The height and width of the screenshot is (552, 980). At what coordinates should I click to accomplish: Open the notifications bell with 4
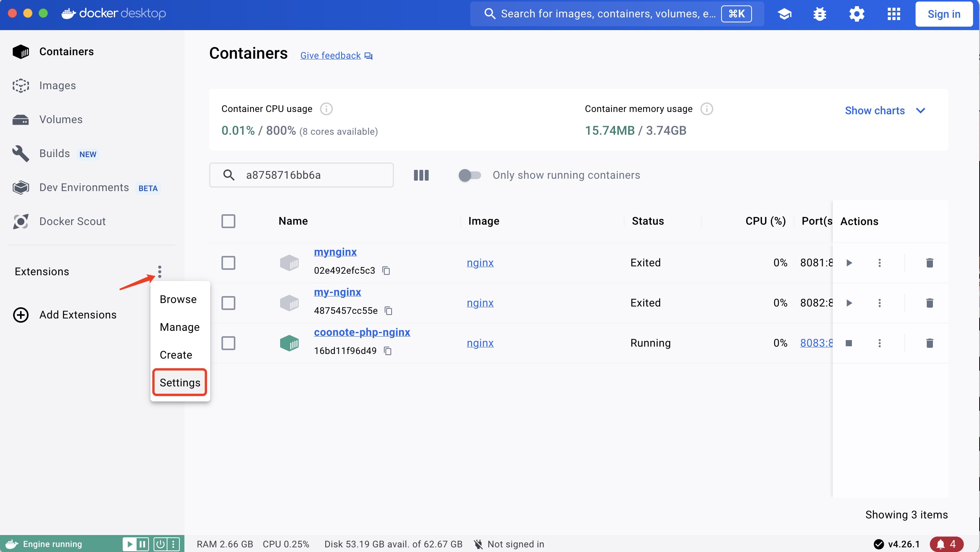[946, 544]
